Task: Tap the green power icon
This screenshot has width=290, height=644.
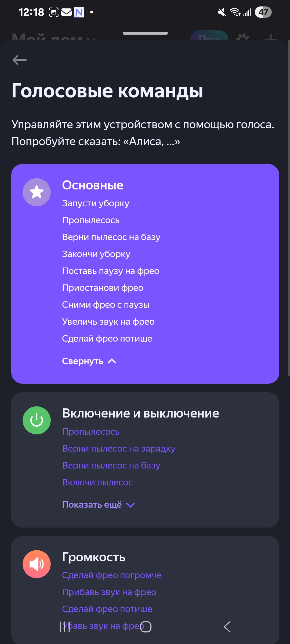Action: [x=37, y=420]
